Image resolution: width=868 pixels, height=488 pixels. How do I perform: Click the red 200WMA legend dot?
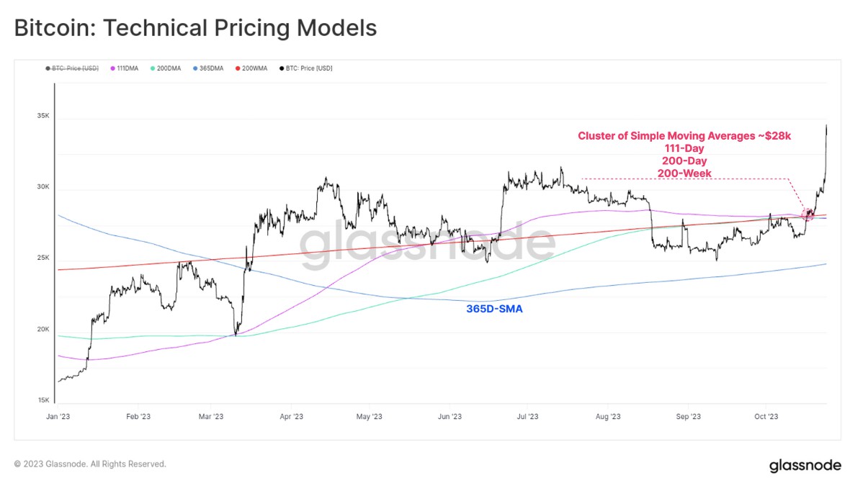pos(238,68)
